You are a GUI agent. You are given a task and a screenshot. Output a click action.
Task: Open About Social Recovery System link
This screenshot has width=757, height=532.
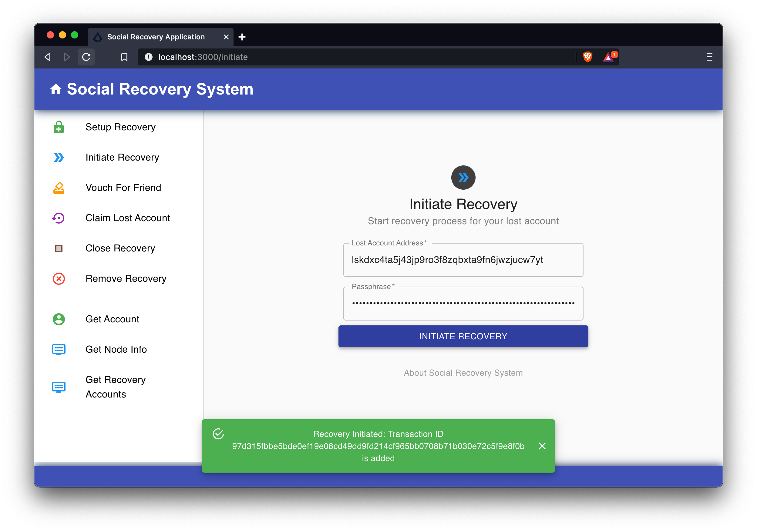click(463, 373)
